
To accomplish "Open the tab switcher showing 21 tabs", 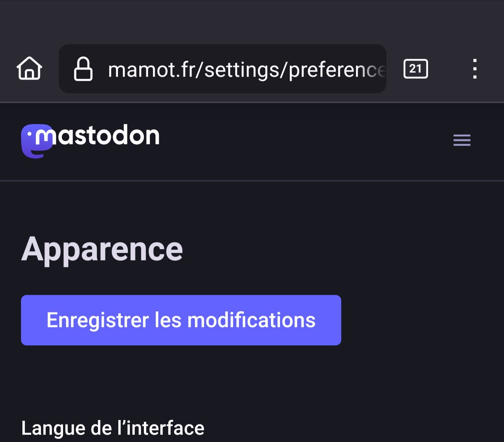I will point(415,69).
